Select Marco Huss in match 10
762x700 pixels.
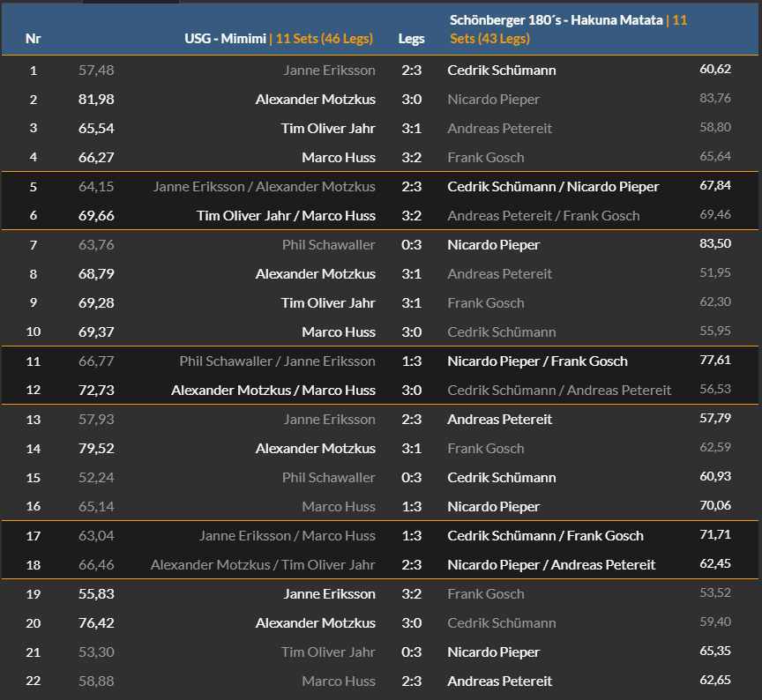339,331
